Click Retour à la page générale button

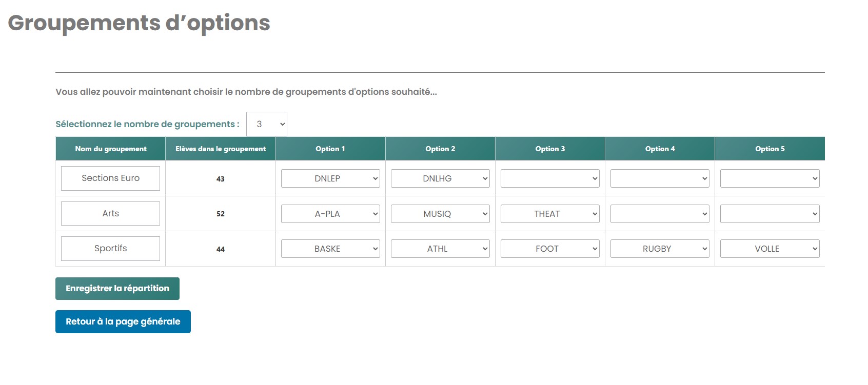pyautogui.click(x=123, y=322)
